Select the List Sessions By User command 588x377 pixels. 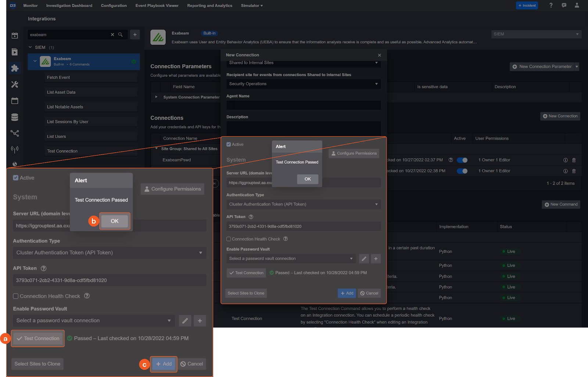pyautogui.click(x=91, y=122)
